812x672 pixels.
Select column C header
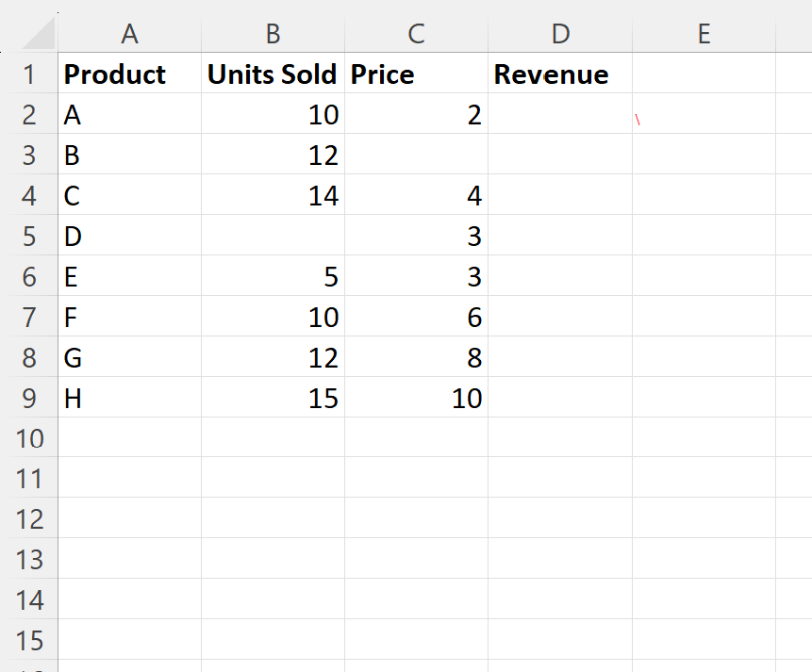click(416, 34)
